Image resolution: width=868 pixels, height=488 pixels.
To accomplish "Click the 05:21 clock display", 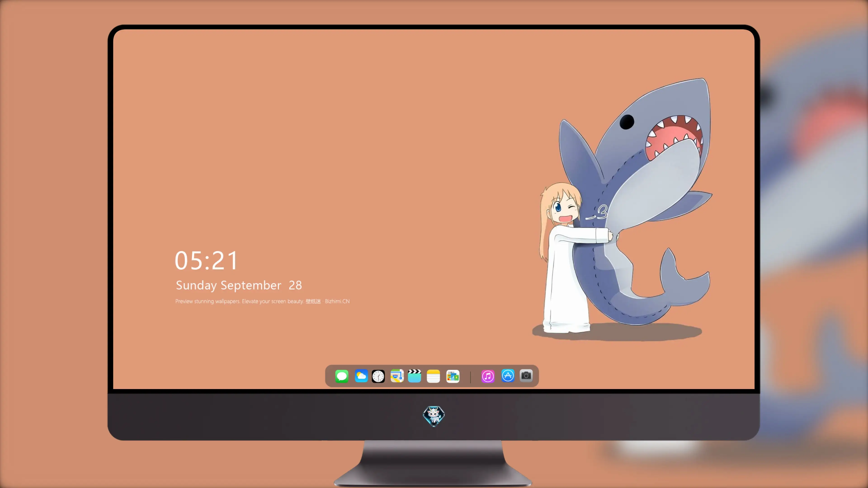I will click(206, 260).
